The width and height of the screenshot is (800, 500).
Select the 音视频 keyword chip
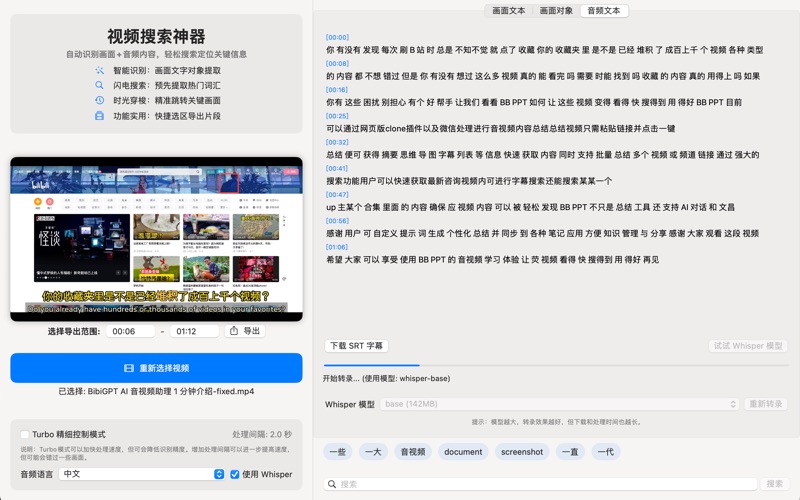[x=413, y=452]
